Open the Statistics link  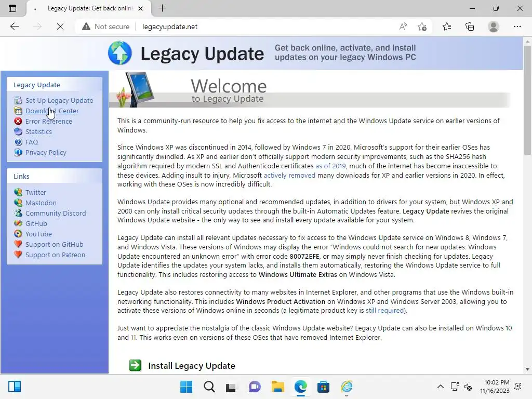click(x=38, y=131)
